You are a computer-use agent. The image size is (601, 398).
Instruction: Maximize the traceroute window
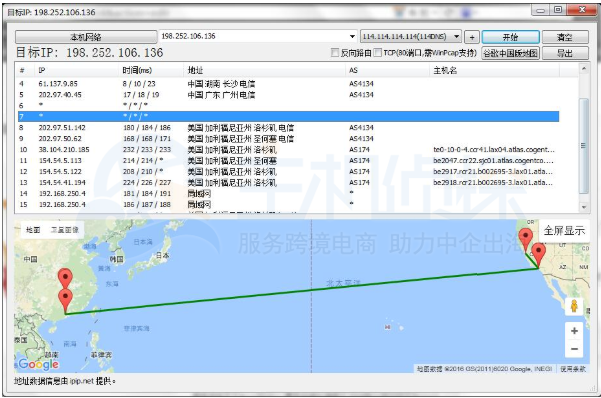(558, 10)
